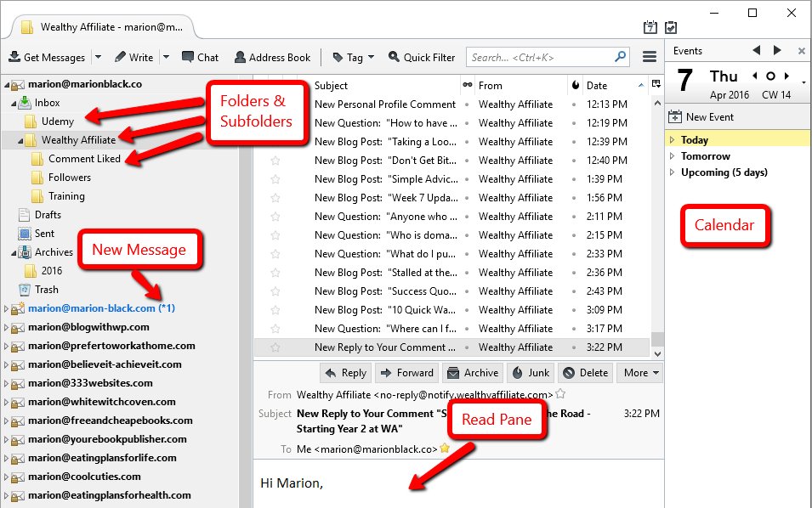812x508 pixels.
Task: Sort messages by Subject column
Action: coord(385,85)
